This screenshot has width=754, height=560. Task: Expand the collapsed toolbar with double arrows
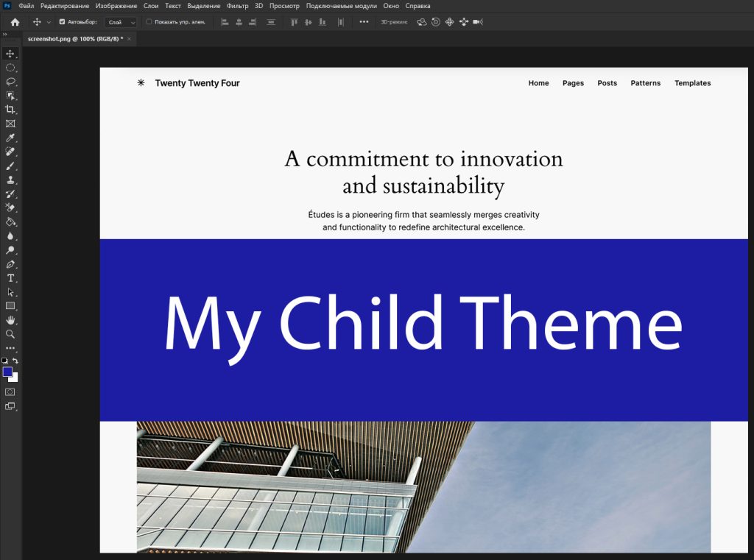pyautogui.click(x=5, y=34)
